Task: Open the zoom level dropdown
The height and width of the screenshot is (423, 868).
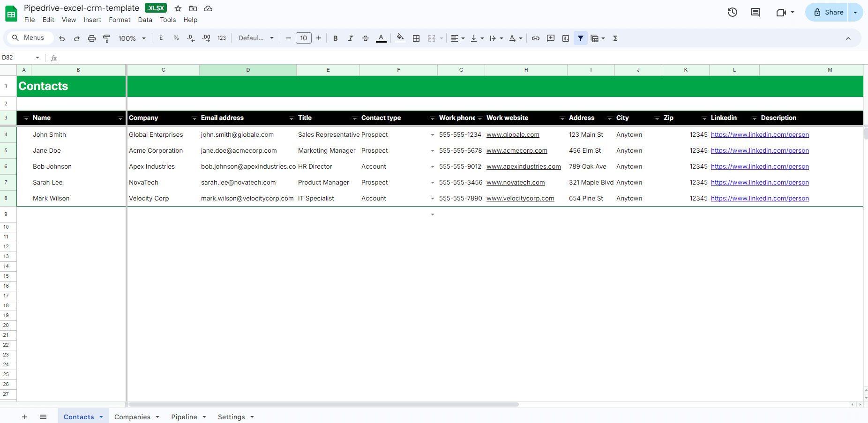Action: 131,38
